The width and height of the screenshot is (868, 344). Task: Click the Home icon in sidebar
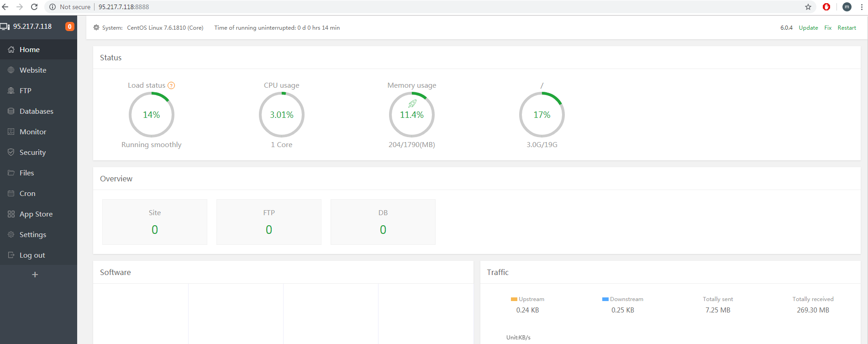point(11,49)
